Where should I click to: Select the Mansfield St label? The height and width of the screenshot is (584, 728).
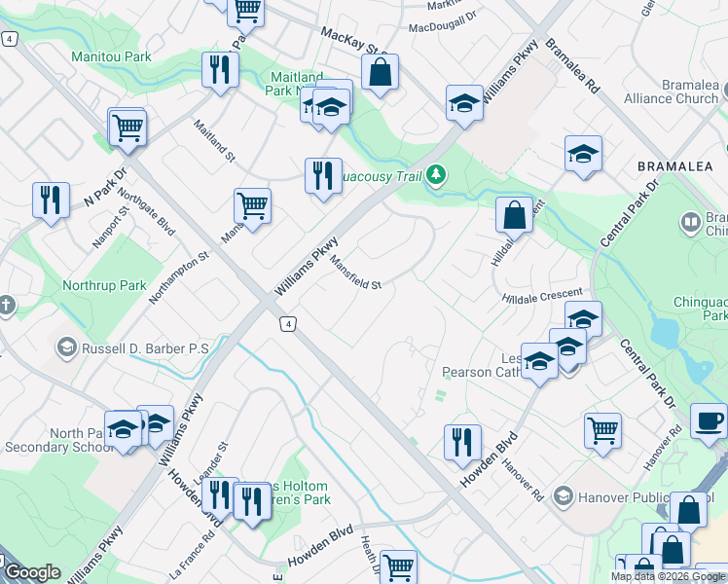tap(355, 273)
